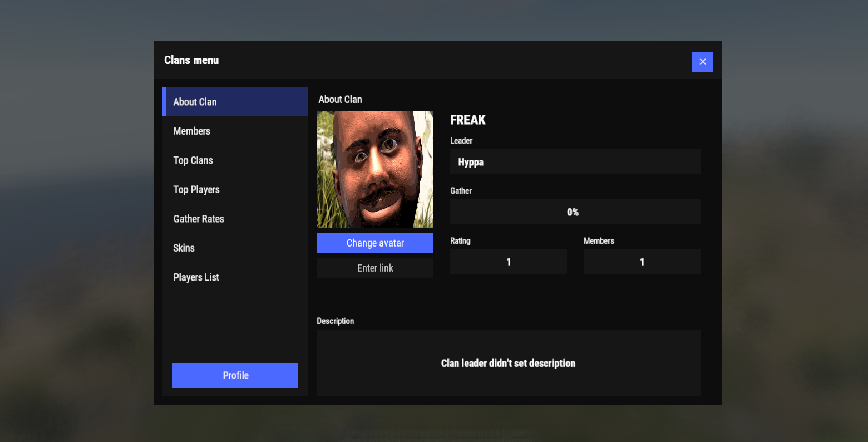Click the Members count box
The image size is (868, 442).
tap(642, 262)
